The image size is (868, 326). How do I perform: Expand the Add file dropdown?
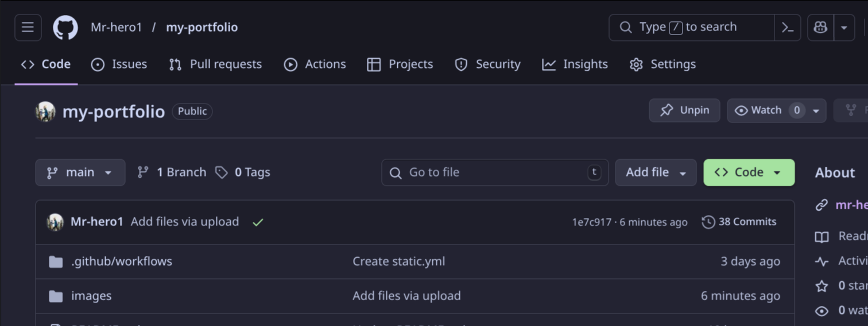(656, 172)
